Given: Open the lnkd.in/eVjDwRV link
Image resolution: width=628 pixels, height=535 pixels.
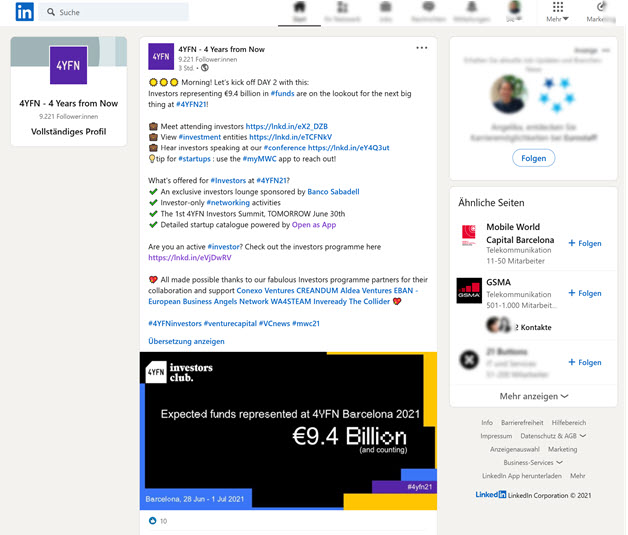Looking at the screenshot, I should click(190, 258).
